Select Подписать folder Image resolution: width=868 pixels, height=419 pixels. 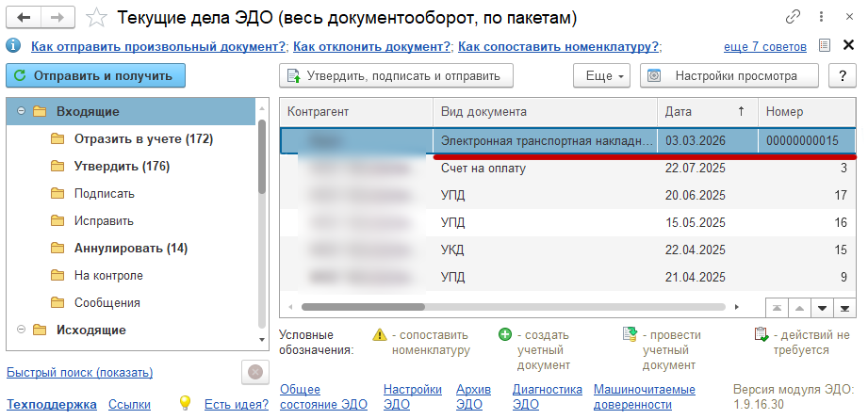coord(104,193)
